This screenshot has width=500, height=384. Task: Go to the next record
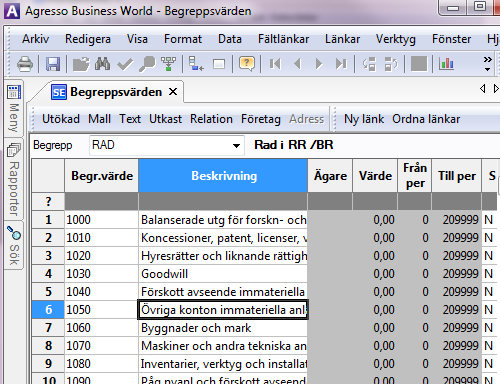[319, 63]
